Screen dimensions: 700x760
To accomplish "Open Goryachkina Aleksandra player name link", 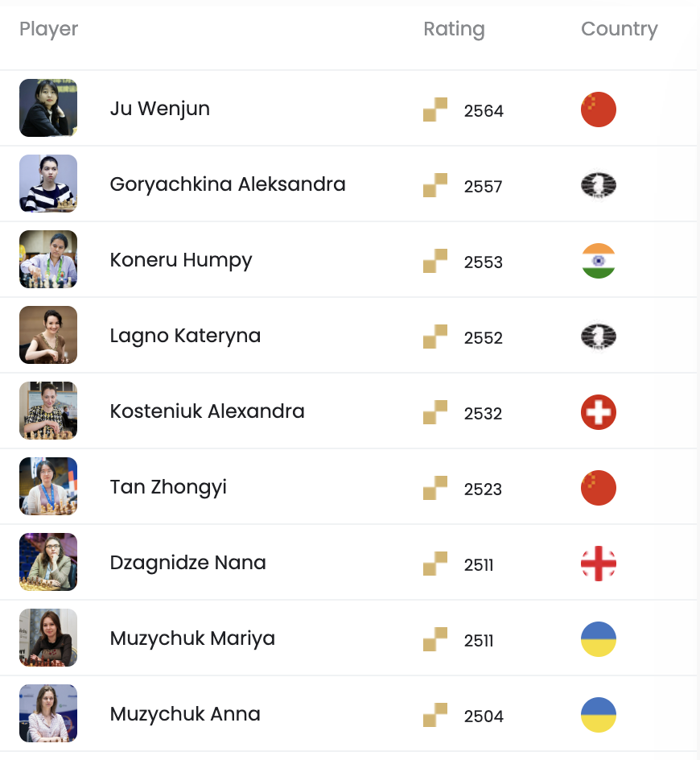I will click(228, 184).
